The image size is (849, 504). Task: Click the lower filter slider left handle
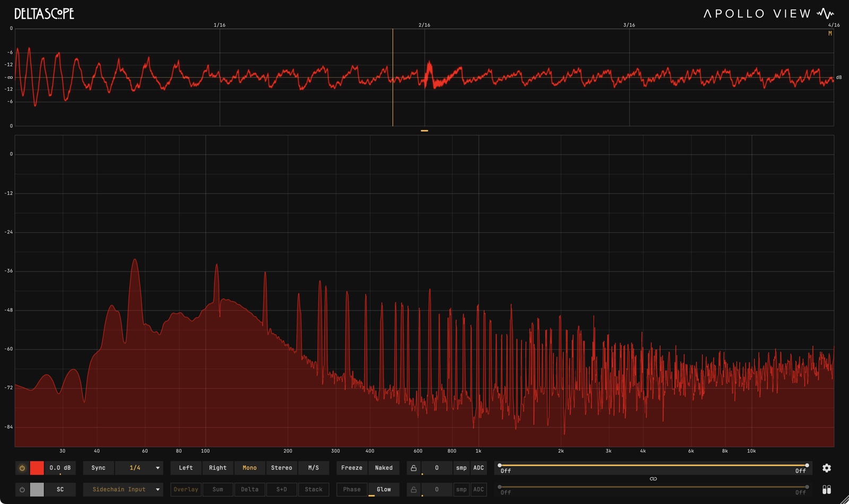click(x=500, y=487)
